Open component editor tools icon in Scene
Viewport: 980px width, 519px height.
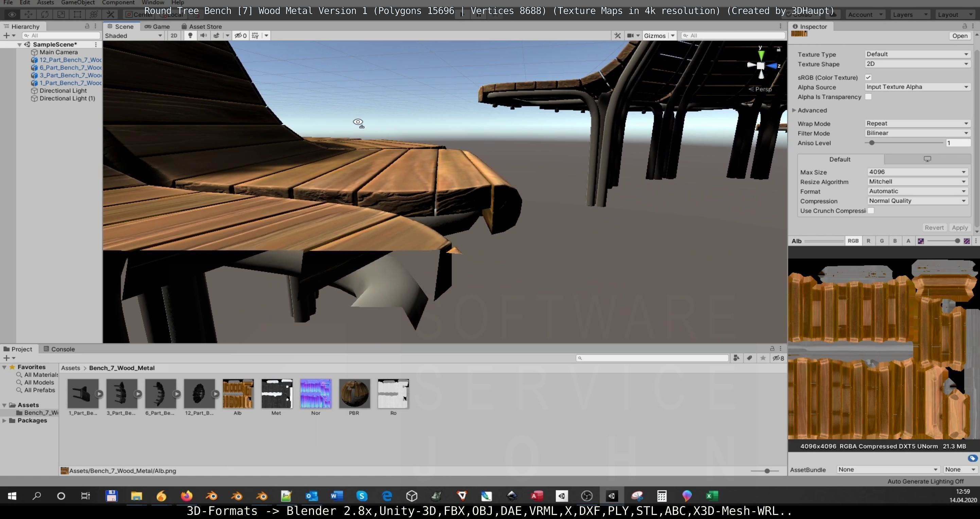[x=617, y=35]
